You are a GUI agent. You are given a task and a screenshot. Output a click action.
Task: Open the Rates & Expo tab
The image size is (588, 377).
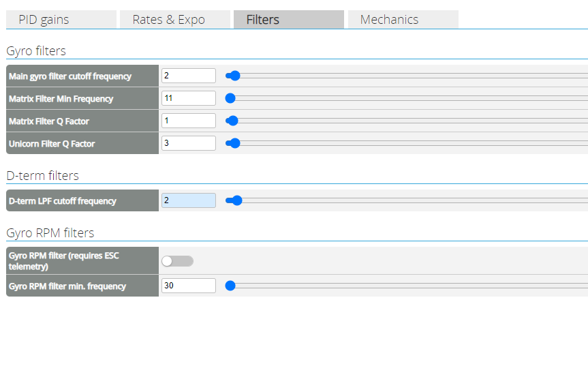click(174, 20)
